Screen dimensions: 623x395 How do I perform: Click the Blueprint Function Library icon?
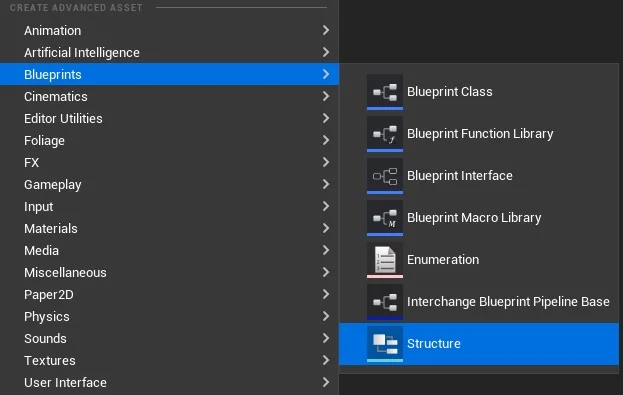pos(385,134)
